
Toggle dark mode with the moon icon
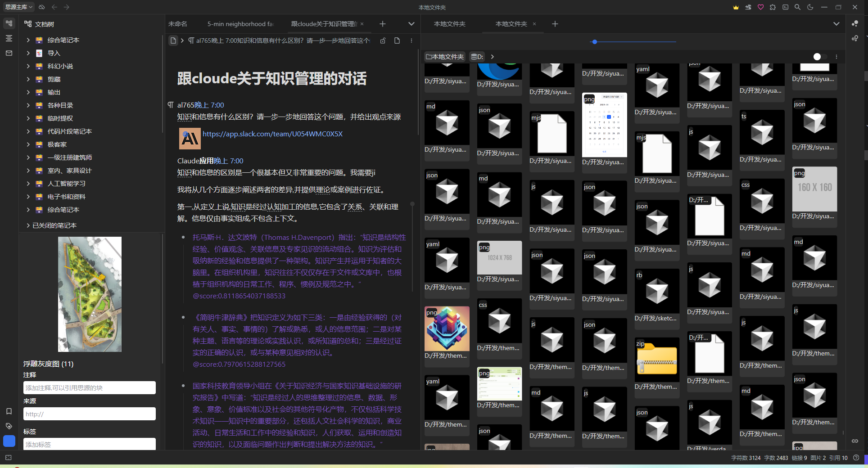(810, 7)
